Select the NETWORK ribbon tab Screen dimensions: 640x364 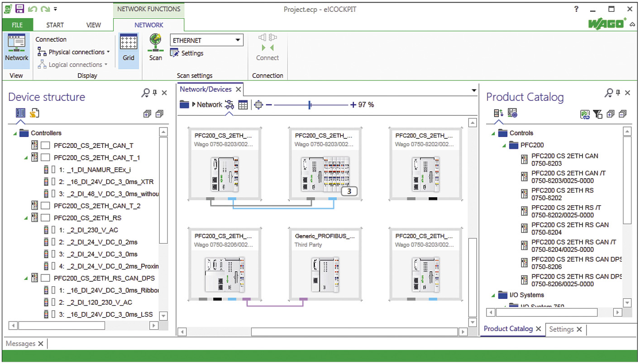(x=149, y=25)
